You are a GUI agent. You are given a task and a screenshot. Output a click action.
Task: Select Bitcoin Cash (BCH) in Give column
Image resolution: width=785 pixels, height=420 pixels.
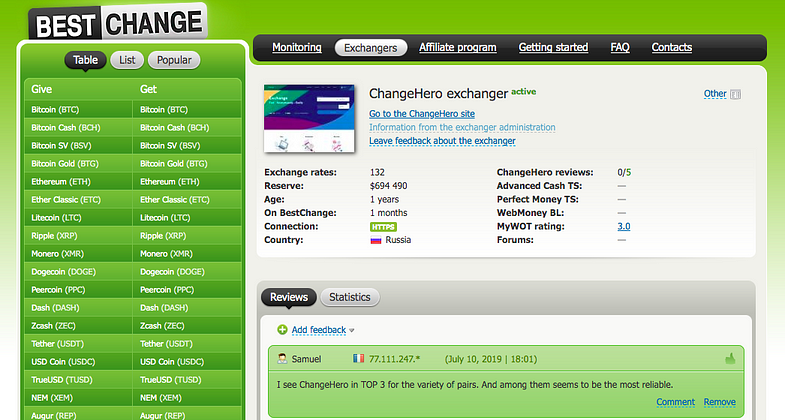pos(79,128)
